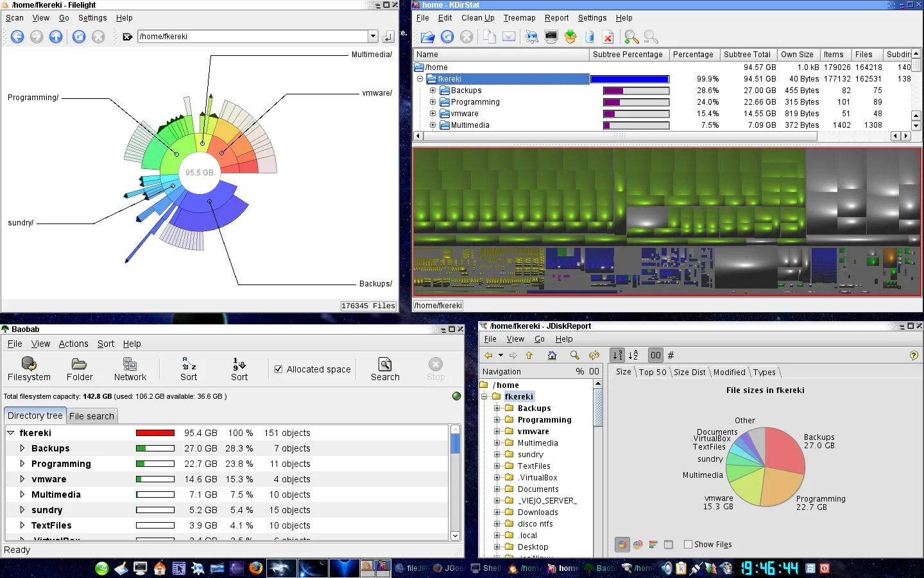Switch to the File search tab in Baobab
924x578 pixels.
(x=92, y=416)
